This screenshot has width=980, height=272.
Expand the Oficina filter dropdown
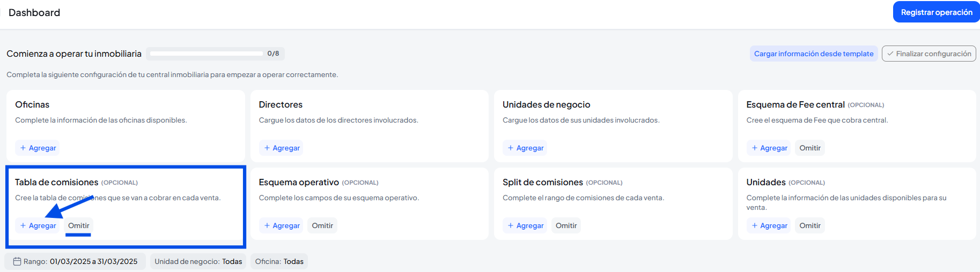[x=279, y=261]
